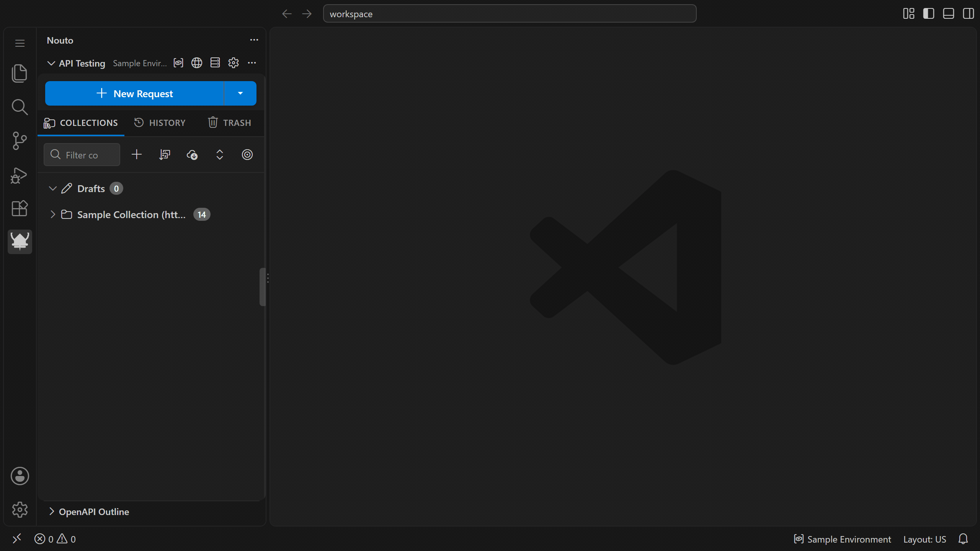This screenshot has width=980, height=551.
Task: Open the Run and Debug icon
Action: click(20, 175)
